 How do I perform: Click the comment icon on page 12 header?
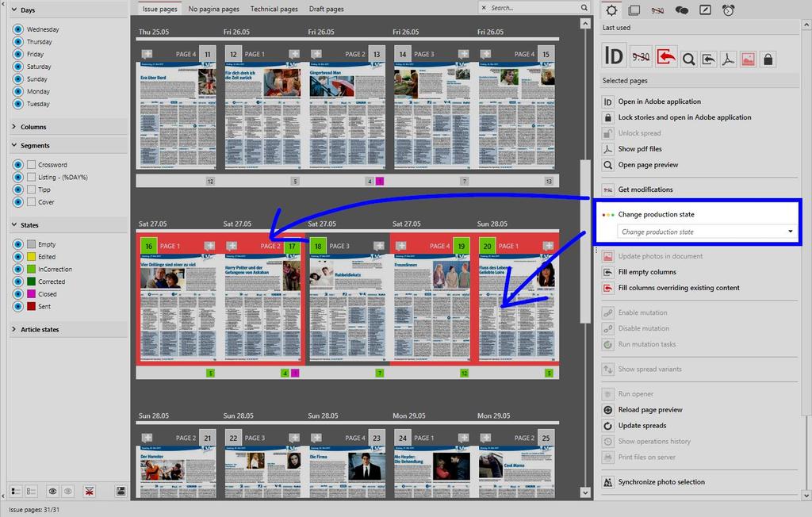click(x=294, y=54)
